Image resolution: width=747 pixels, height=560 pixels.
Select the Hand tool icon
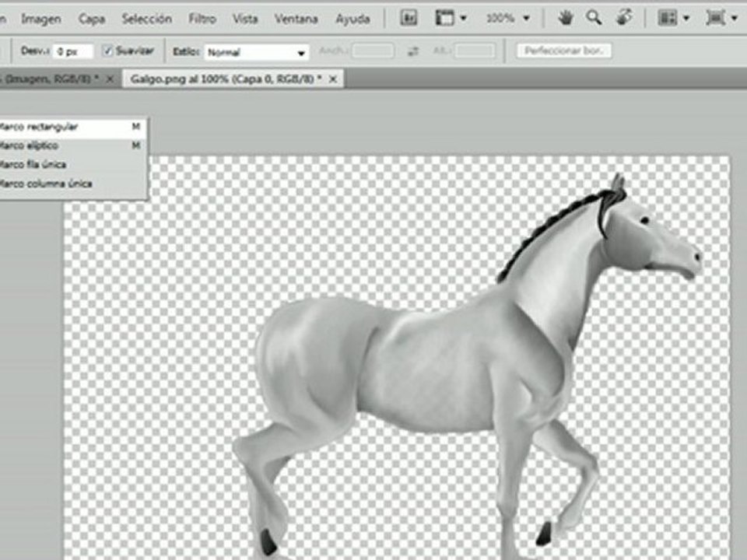[566, 18]
